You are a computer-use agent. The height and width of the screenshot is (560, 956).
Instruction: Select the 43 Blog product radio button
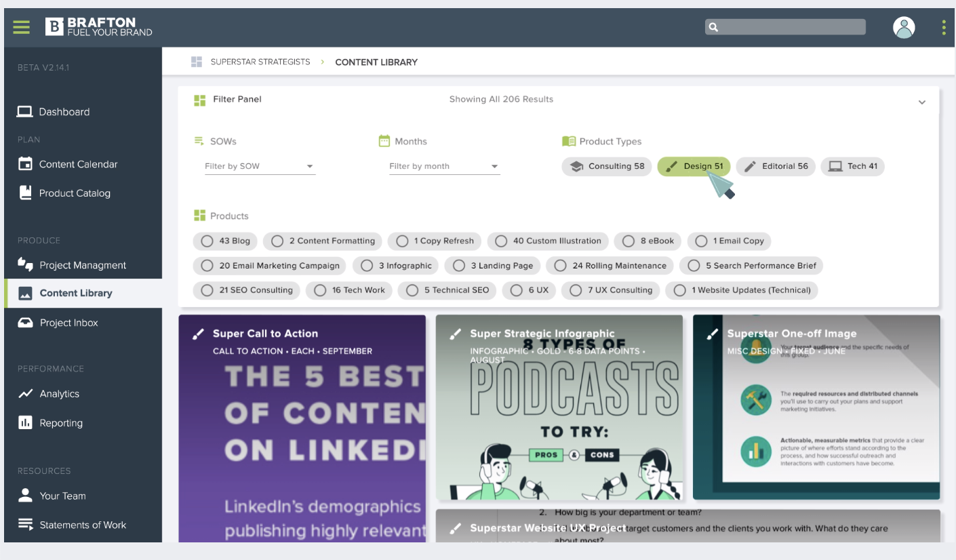click(206, 241)
